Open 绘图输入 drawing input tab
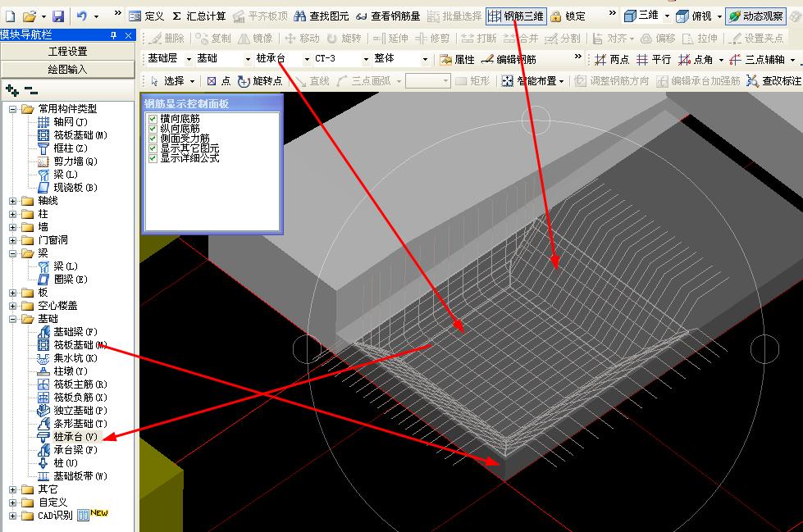Image resolution: width=803 pixels, height=532 pixels. pyautogui.click(x=67, y=69)
